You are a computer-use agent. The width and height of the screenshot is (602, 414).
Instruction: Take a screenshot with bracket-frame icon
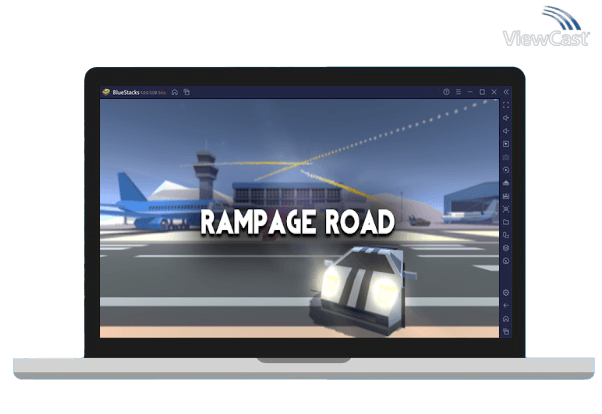(506, 209)
